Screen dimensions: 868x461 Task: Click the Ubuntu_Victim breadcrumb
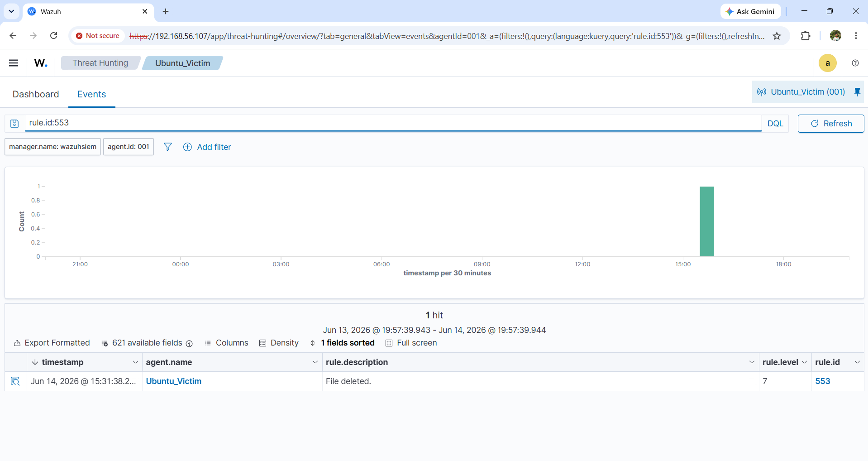tap(182, 63)
